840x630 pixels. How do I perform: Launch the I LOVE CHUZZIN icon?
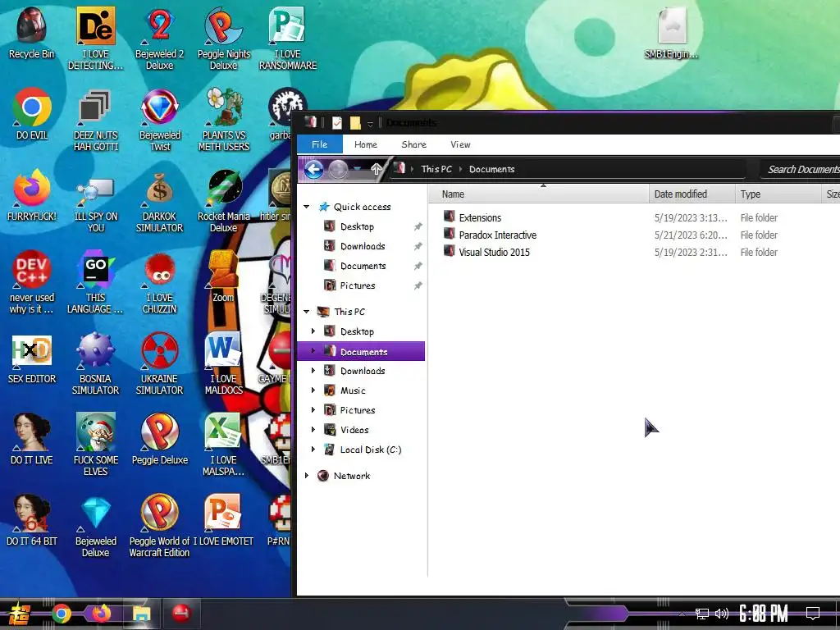pyautogui.click(x=160, y=283)
